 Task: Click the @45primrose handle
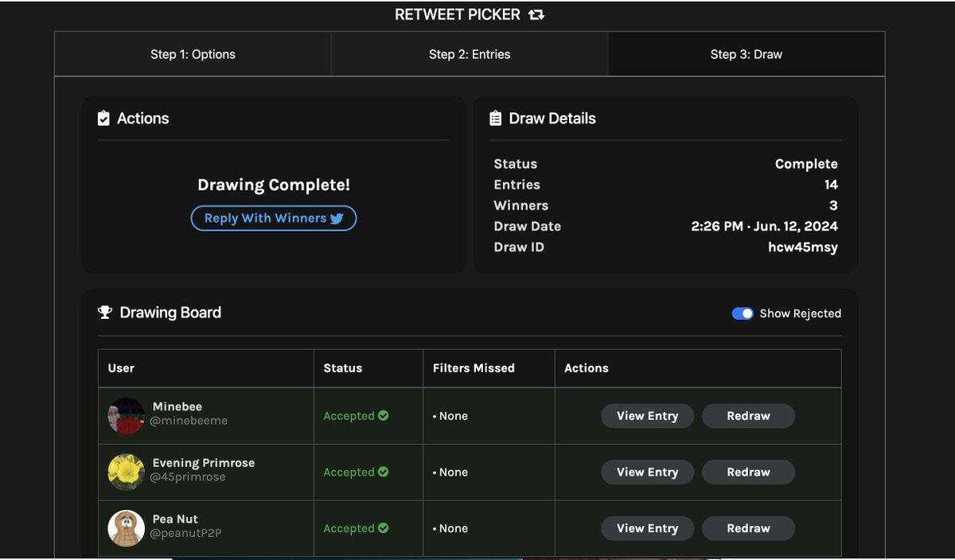click(x=188, y=477)
